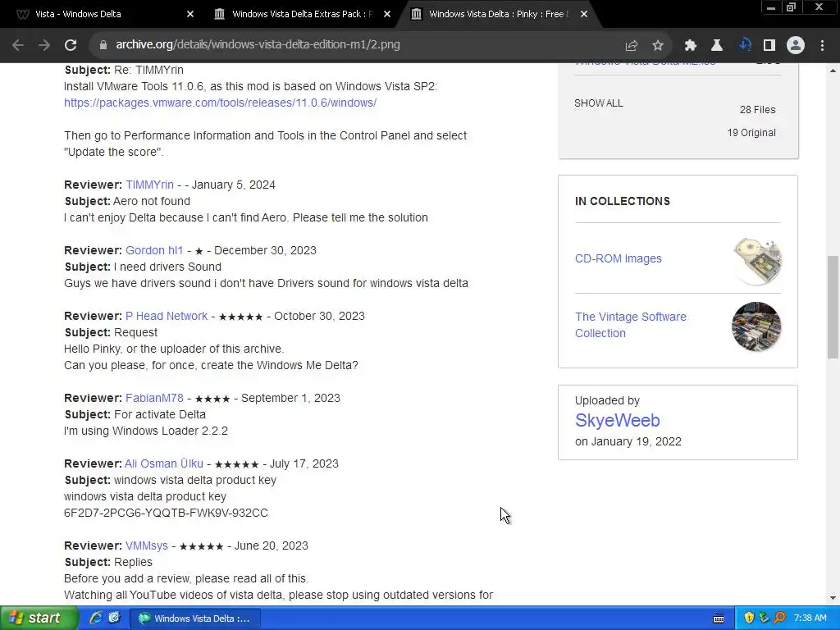Open reviewer Ali Osman Ülku's profile
The height and width of the screenshot is (630, 840).
pyautogui.click(x=164, y=463)
